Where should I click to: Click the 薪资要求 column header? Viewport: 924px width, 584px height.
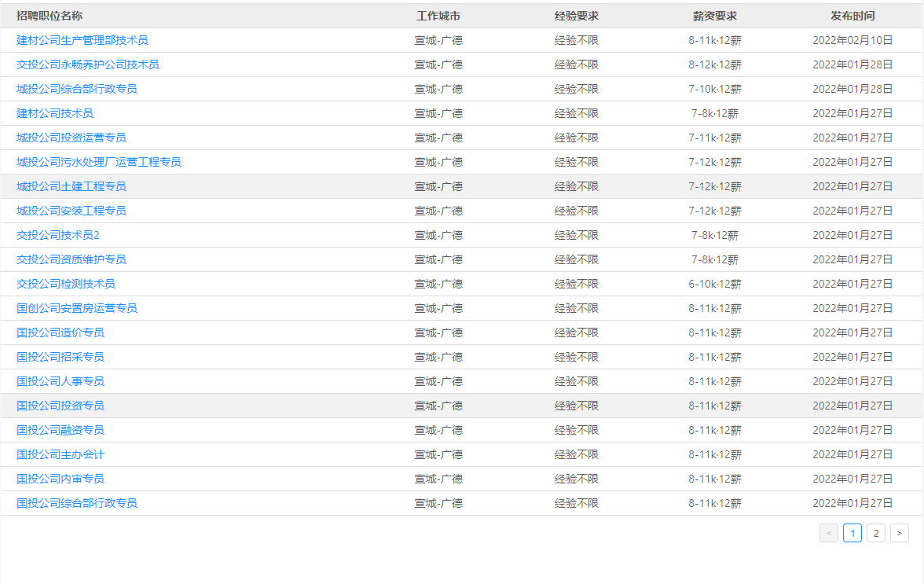(x=715, y=16)
